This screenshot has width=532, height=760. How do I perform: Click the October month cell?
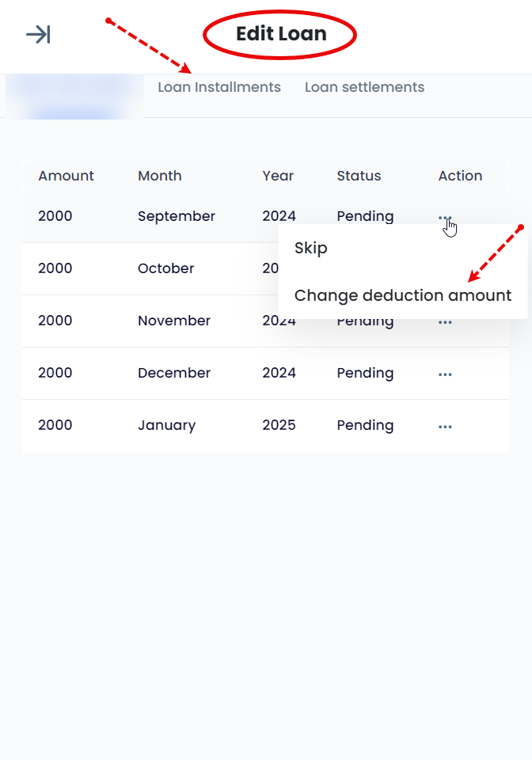tap(165, 268)
